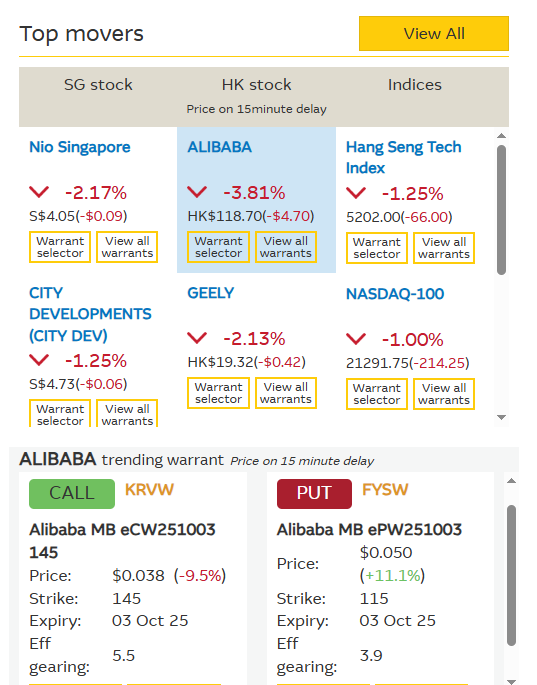The image size is (537, 685).
Task: Click the trending warrant scroll up arrow
Action: tap(511, 481)
